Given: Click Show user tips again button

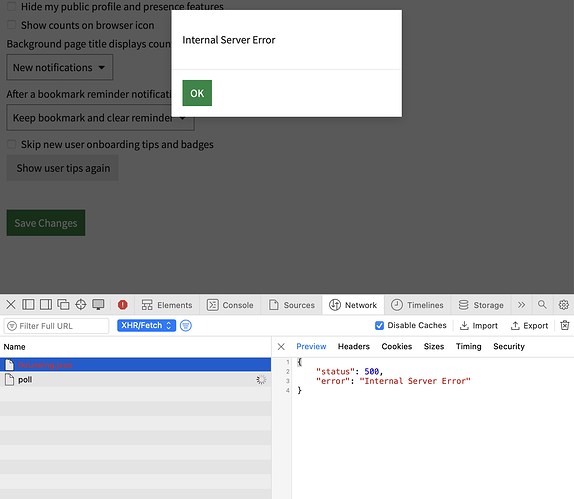Looking at the screenshot, I should [63, 168].
